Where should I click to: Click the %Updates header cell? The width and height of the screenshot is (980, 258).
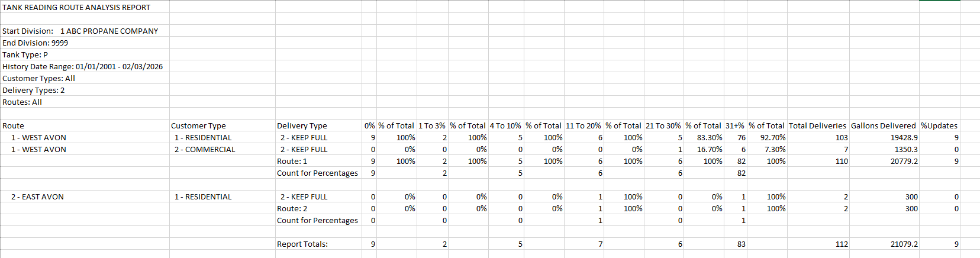pos(939,125)
